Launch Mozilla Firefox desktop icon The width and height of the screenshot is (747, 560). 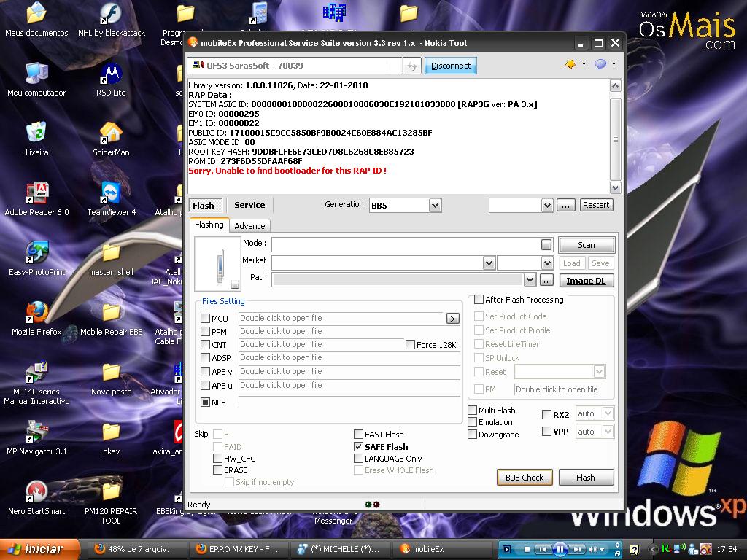tap(36, 319)
